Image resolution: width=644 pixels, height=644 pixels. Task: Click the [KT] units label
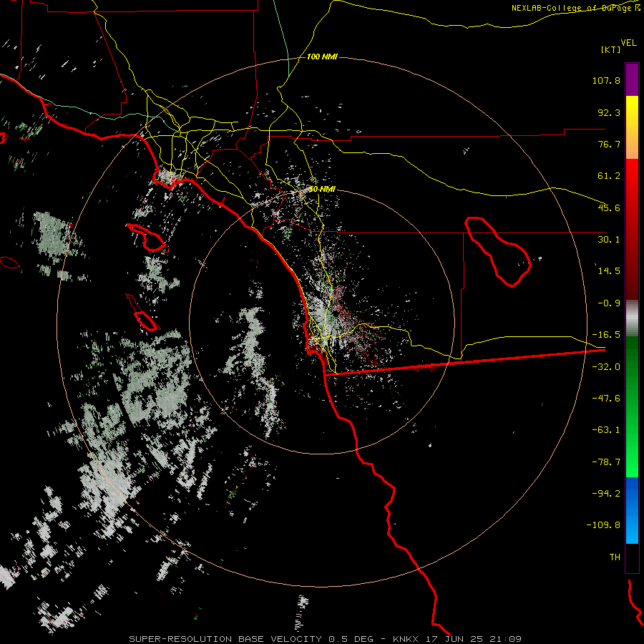[x=611, y=49]
